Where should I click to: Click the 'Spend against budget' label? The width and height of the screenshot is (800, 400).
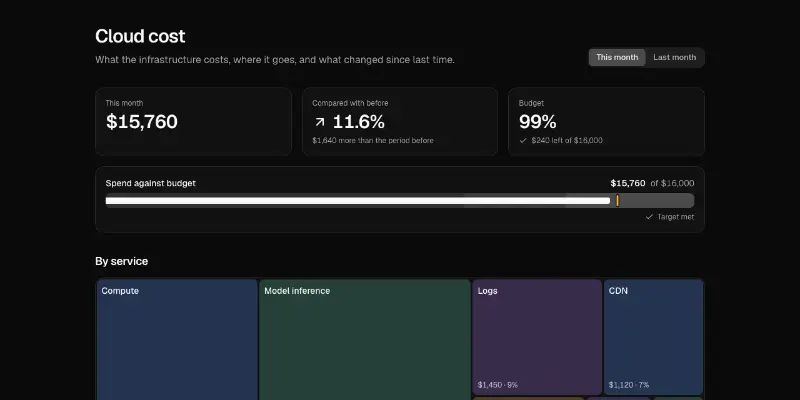(x=151, y=183)
